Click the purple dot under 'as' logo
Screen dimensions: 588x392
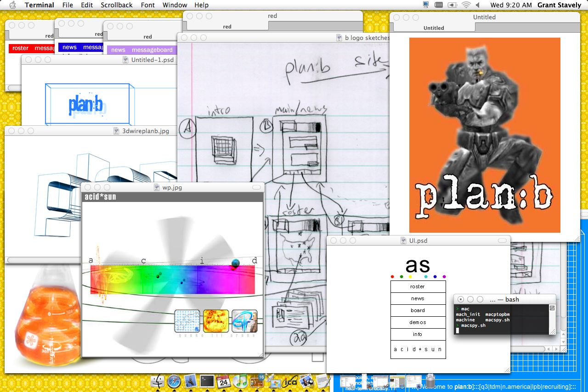tap(444, 276)
